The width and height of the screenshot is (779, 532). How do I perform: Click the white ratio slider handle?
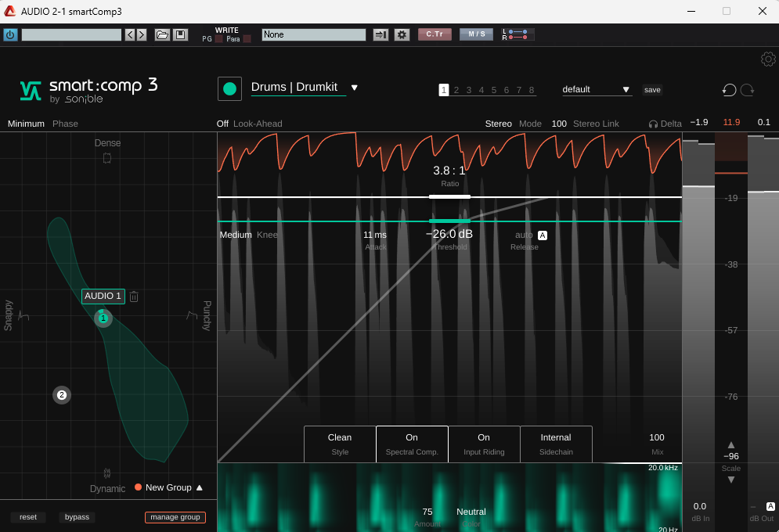pyautogui.click(x=449, y=196)
